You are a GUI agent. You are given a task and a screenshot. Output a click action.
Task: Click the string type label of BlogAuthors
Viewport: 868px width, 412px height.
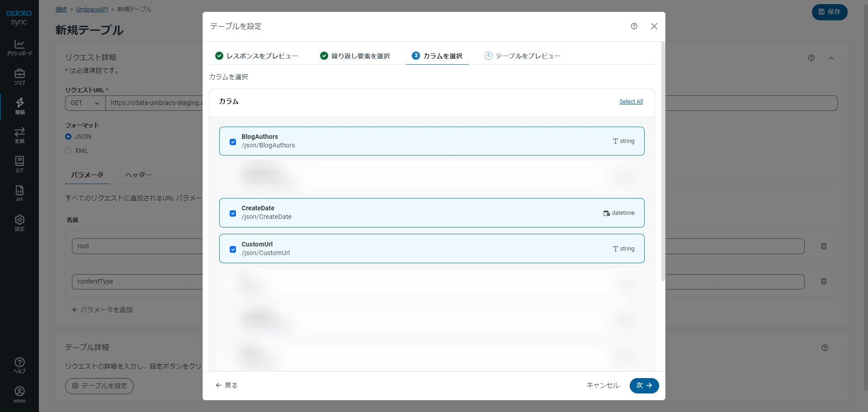click(623, 141)
